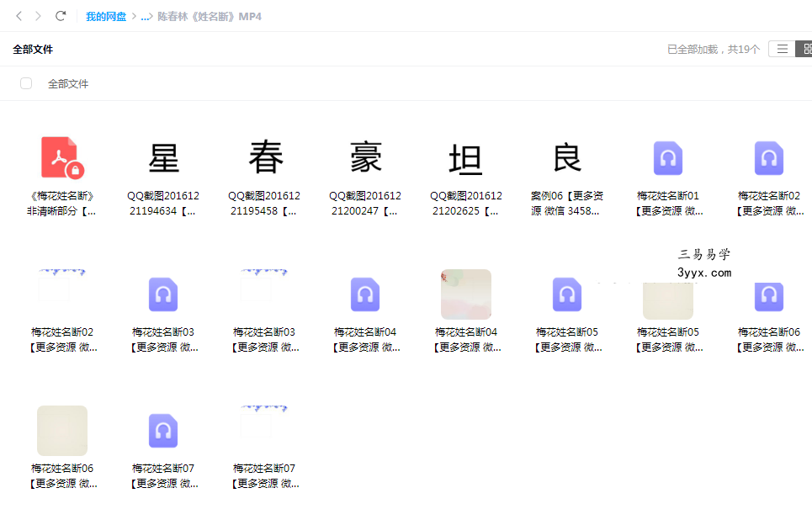
Task: Select file name QQ截图20161221194634
Action: click(x=163, y=204)
